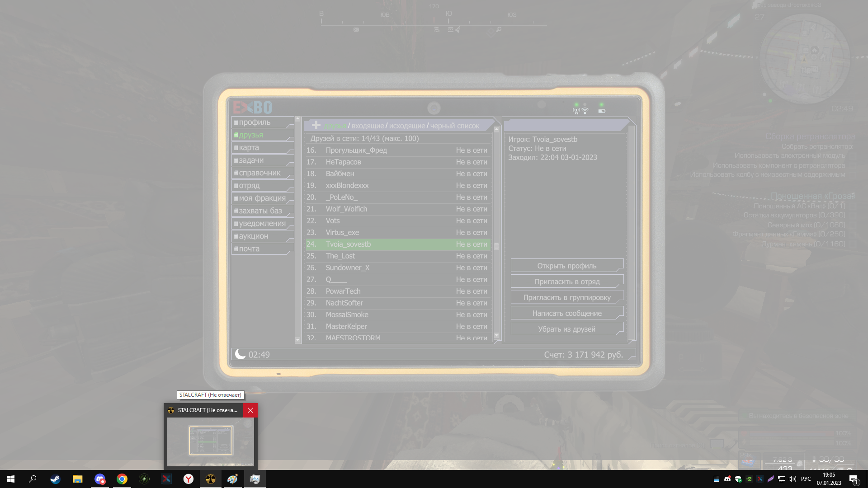Open the захваты баз section
This screenshot has height=488, width=868.
point(263,211)
